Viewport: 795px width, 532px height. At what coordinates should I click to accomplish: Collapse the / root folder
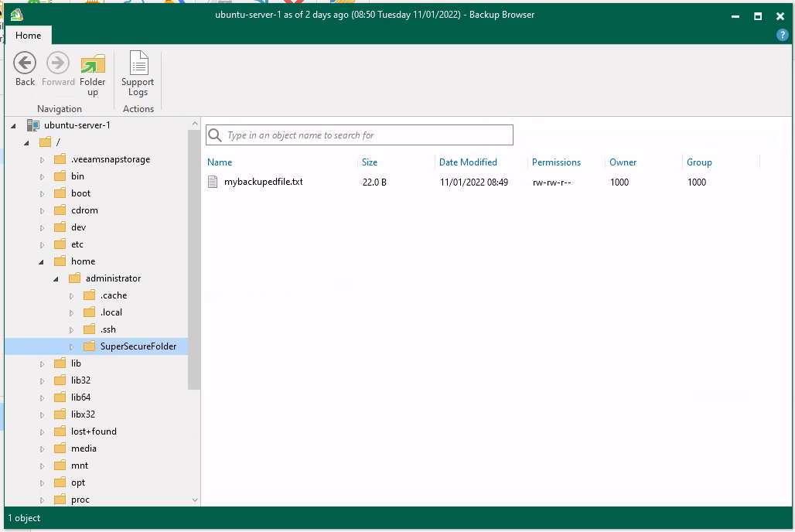pos(26,143)
